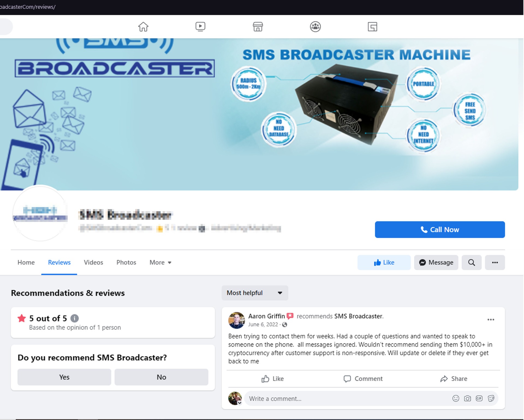Click the browser address bar URL
This screenshot has width=524, height=420.
[x=28, y=7]
